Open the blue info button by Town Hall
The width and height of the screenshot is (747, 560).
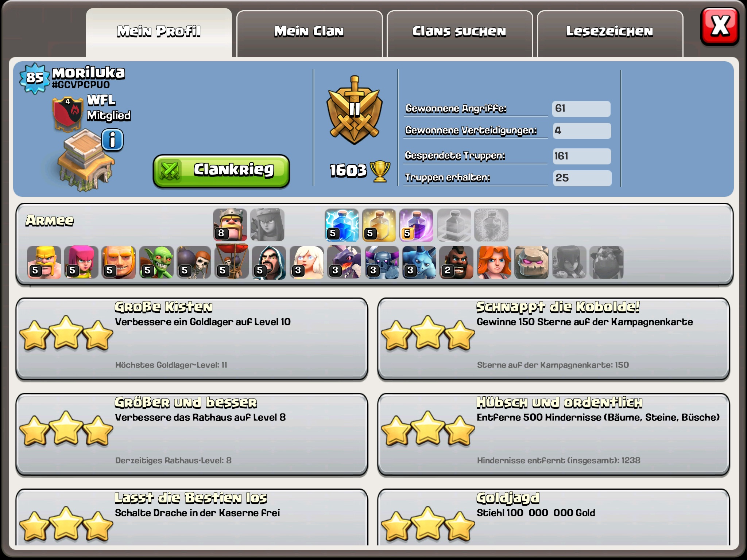pos(112,140)
